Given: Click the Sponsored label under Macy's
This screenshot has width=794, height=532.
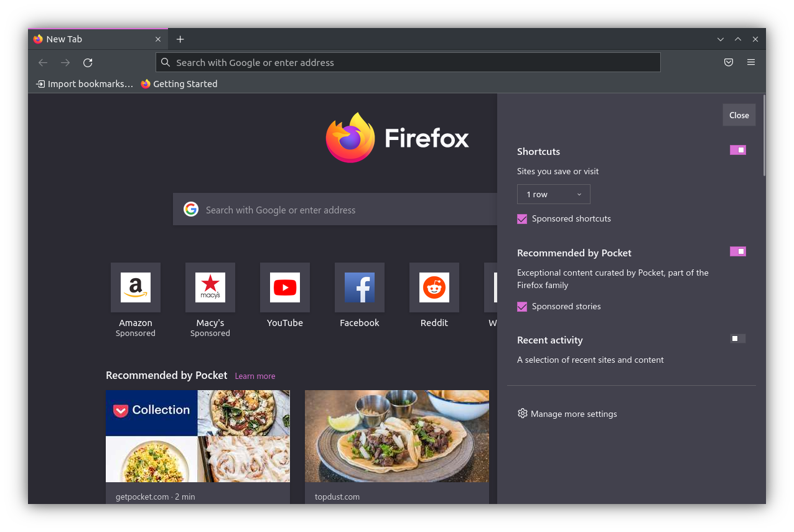Looking at the screenshot, I should click(x=210, y=334).
